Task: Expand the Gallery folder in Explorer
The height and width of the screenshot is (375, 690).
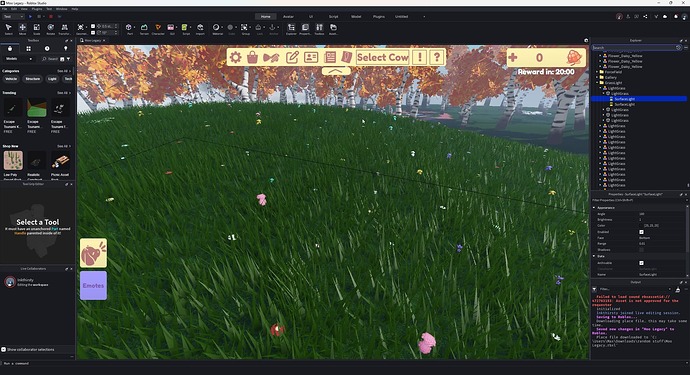Action: point(597,77)
